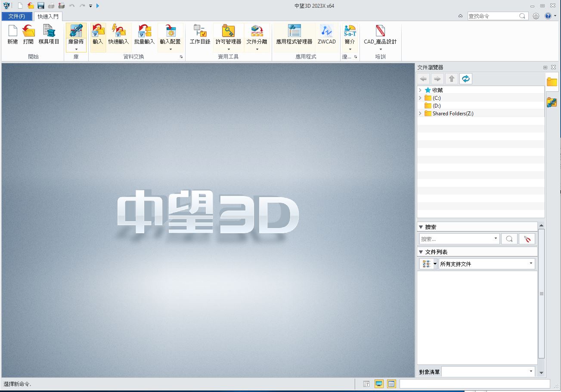Open the 文件(F) menu

[x=17, y=16]
